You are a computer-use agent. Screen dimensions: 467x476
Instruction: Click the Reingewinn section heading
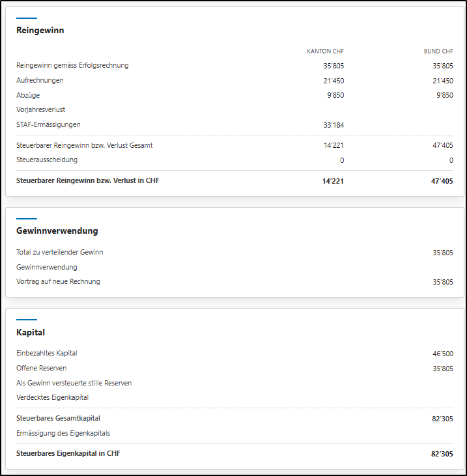point(40,30)
